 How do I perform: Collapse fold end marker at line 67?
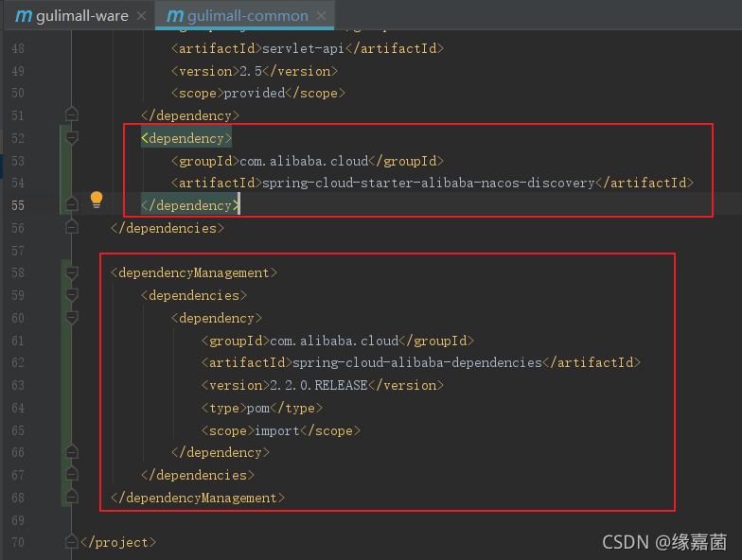(72, 473)
